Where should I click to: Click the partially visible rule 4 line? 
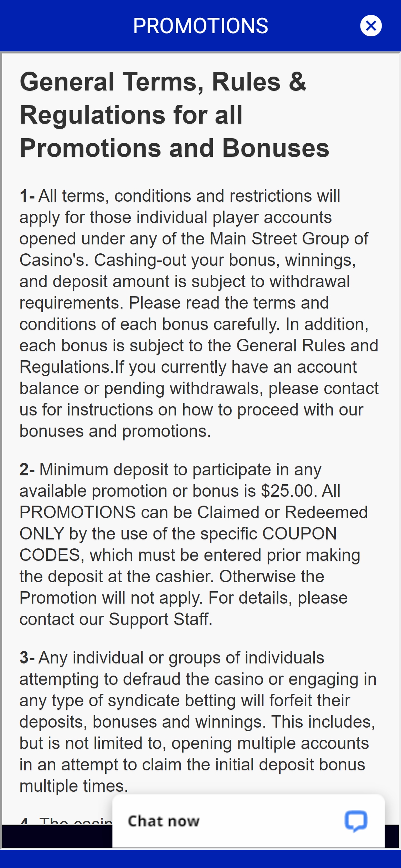click(x=66, y=821)
